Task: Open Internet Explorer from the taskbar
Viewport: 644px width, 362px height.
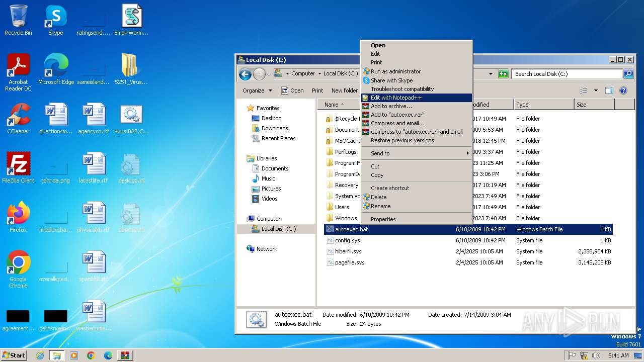Action: (x=40, y=355)
